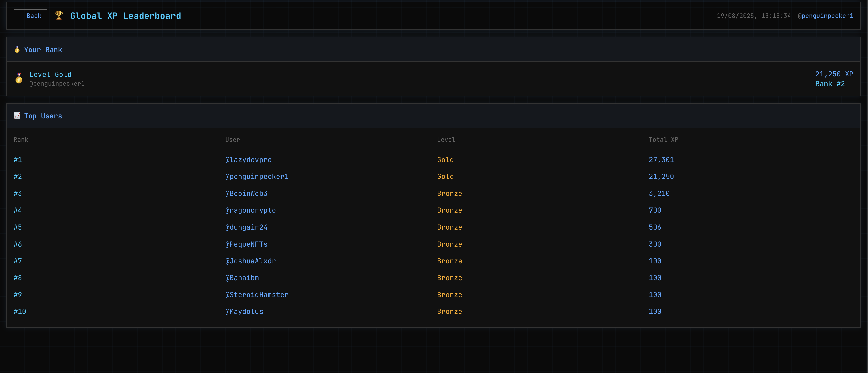Open @JoshuaAlxdr profile link

pos(250,261)
